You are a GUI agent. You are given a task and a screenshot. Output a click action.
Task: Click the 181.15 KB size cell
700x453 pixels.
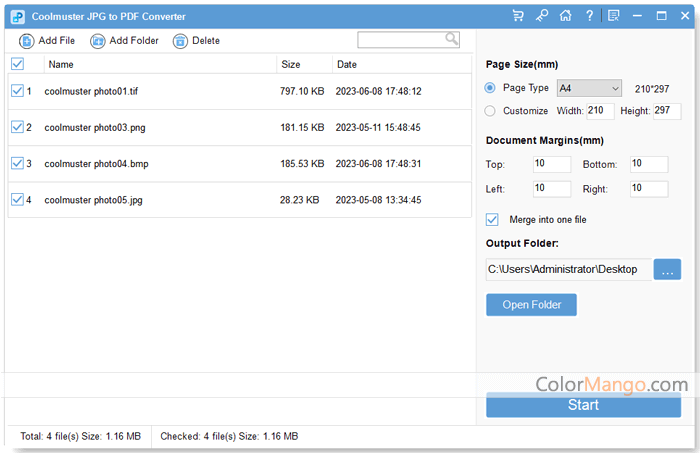point(302,127)
